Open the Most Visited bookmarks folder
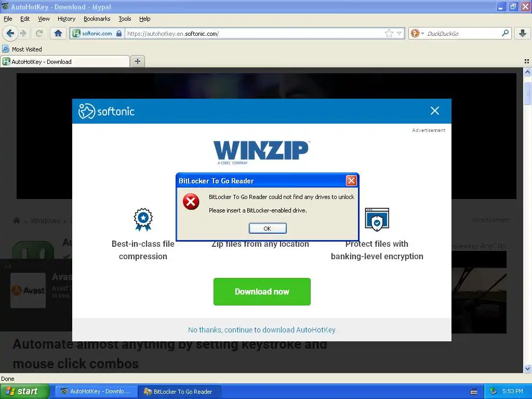 pos(22,49)
